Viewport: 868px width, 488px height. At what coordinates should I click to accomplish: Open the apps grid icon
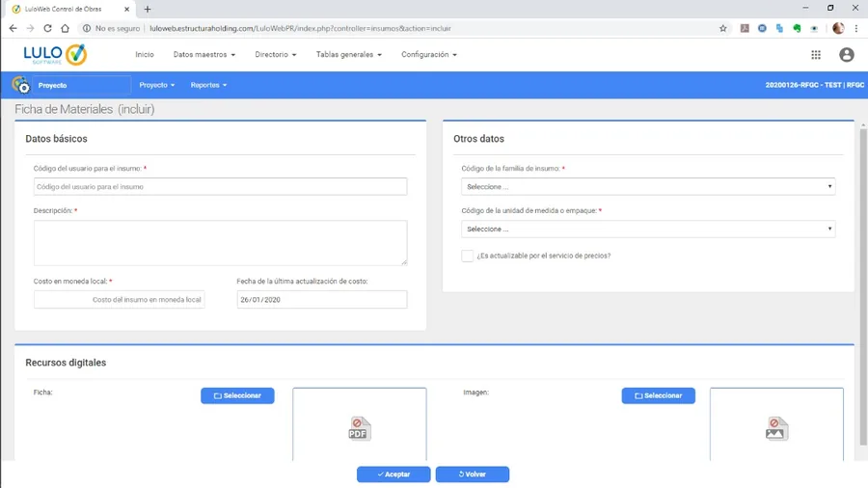(x=816, y=54)
